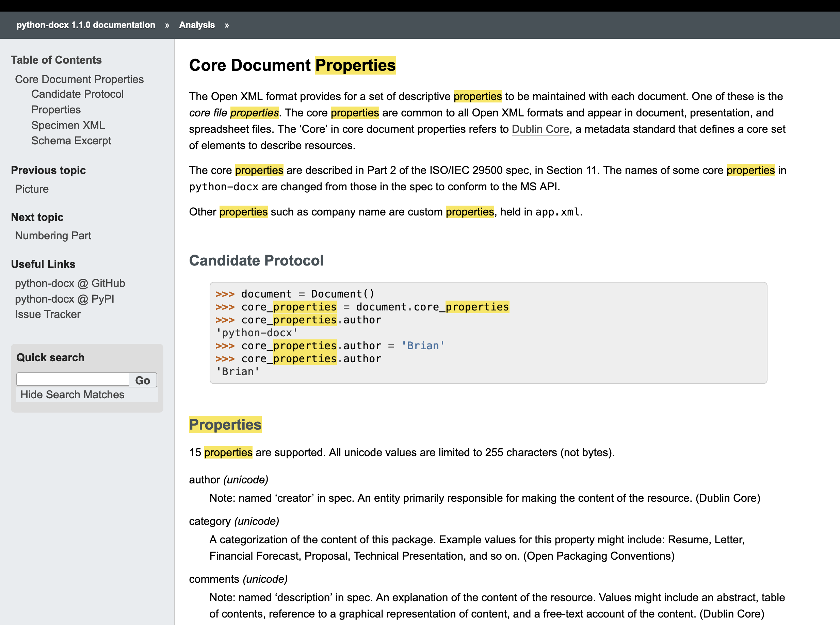The height and width of the screenshot is (625, 840).
Task: Click the '15 properties are supported' sentence
Action: [257, 452]
